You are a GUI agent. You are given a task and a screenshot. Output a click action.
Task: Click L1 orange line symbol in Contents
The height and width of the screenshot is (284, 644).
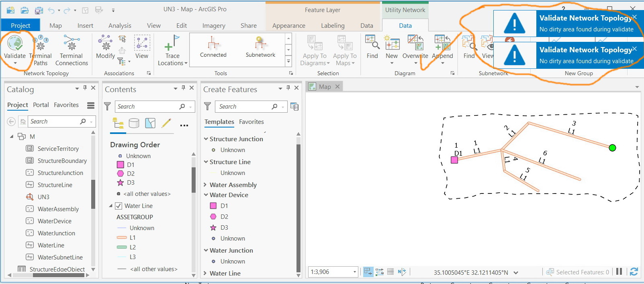[122, 238]
